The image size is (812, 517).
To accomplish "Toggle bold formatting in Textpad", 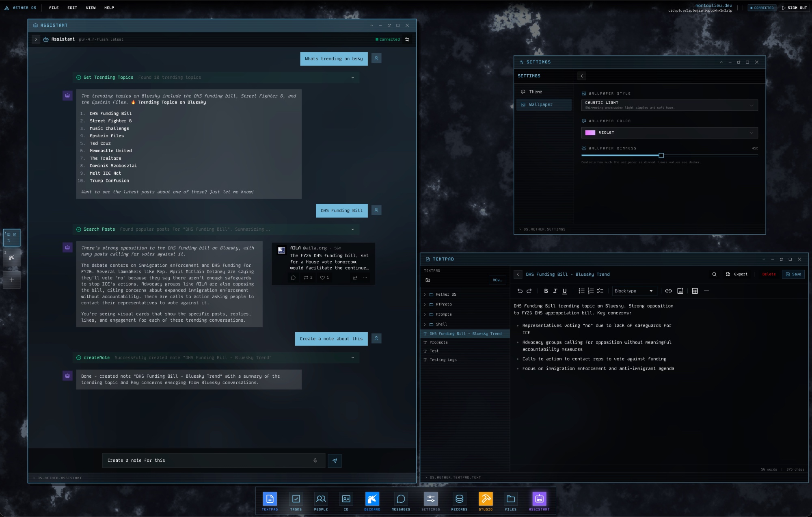I will pyautogui.click(x=546, y=291).
